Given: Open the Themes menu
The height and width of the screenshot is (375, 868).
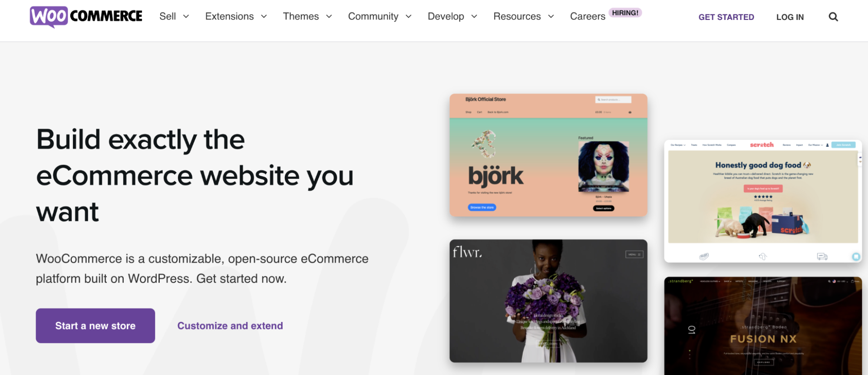Looking at the screenshot, I should [300, 16].
